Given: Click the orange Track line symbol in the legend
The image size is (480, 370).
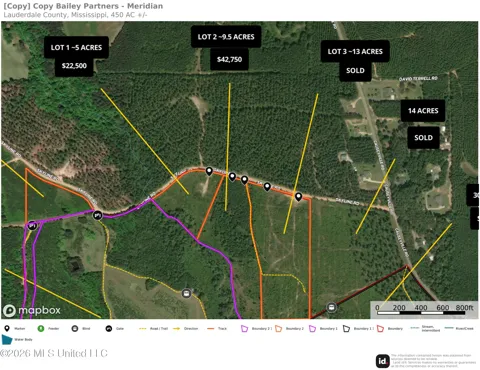Looking at the screenshot, I should tap(211, 328).
